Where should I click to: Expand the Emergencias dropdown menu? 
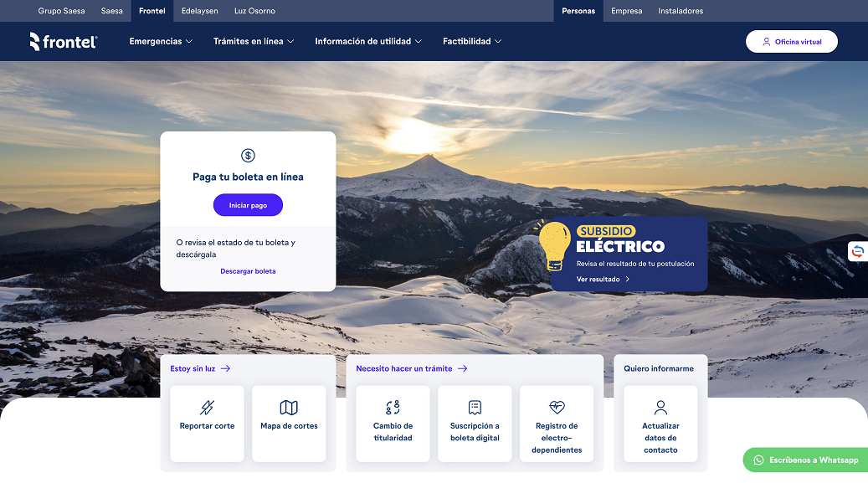(x=161, y=41)
